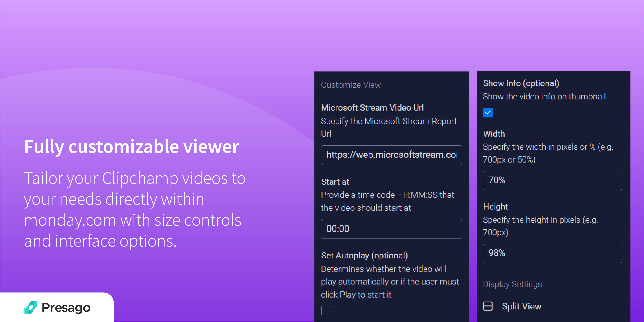Click the Start at label
The width and height of the screenshot is (644, 322).
[x=335, y=182]
